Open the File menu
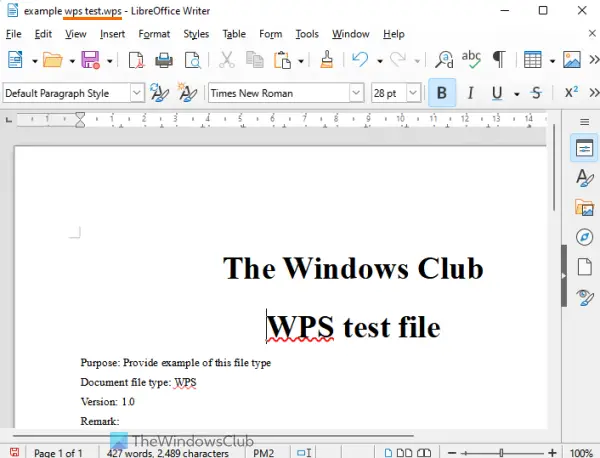The height and width of the screenshot is (458, 600). pyautogui.click(x=13, y=34)
